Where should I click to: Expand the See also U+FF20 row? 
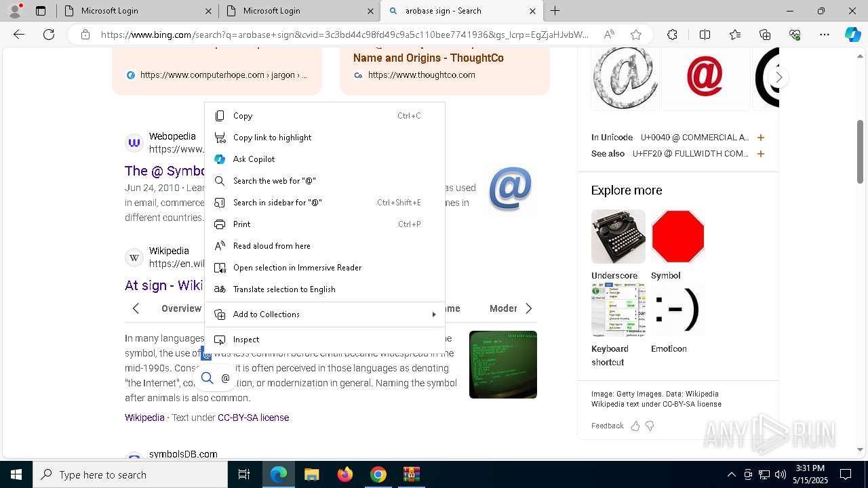[x=761, y=154]
